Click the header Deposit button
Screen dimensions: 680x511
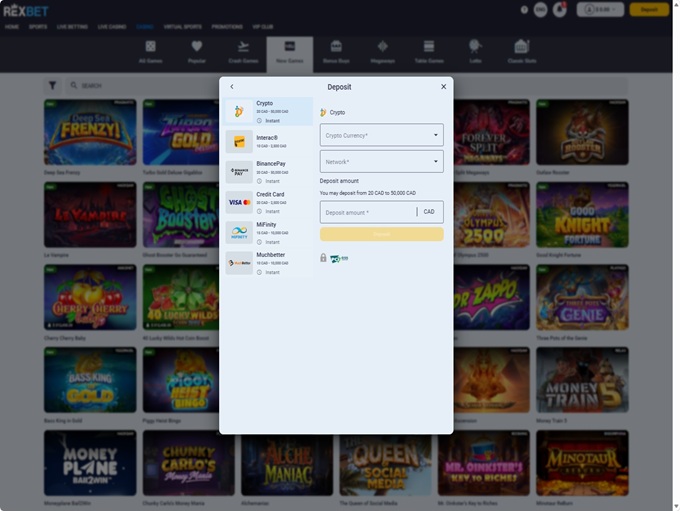pyautogui.click(x=649, y=10)
